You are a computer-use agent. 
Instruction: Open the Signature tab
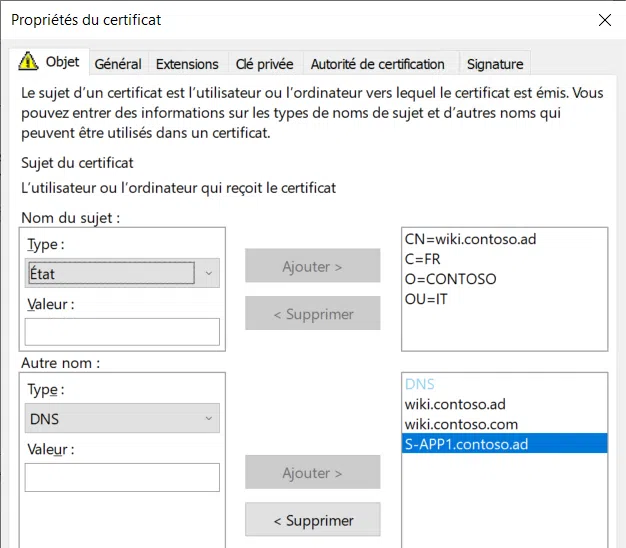495,64
